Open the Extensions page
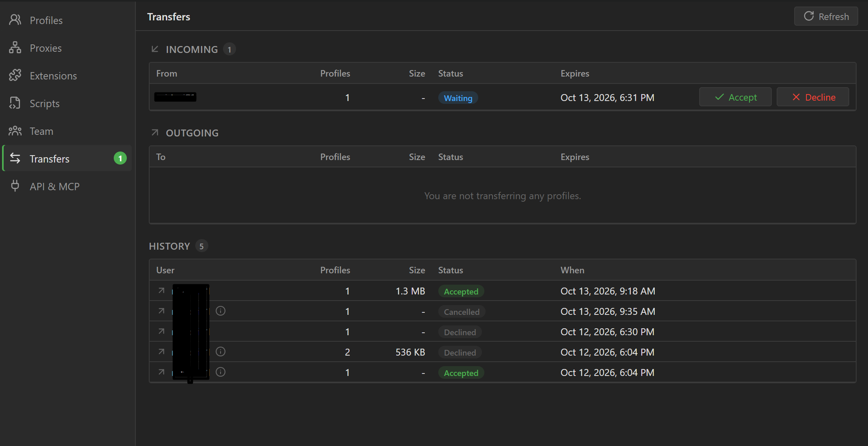This screenshot has width=868, height=446. pyautogui.click(x=67, y=75)
